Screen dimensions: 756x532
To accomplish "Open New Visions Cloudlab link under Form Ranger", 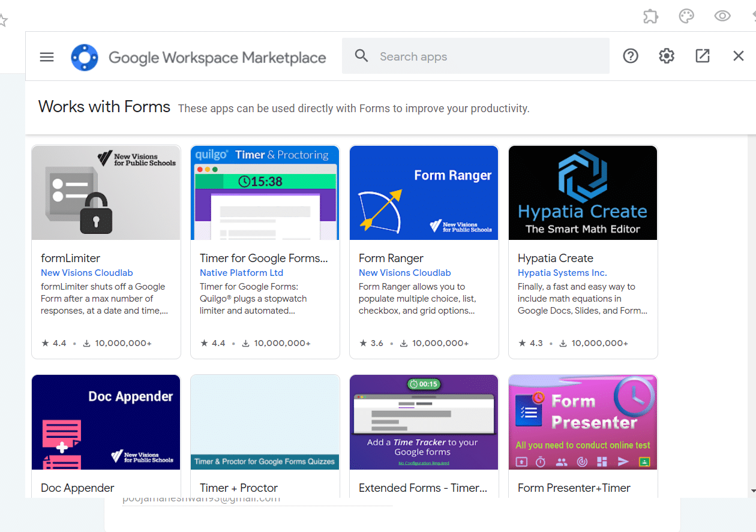I will [405, 273].
